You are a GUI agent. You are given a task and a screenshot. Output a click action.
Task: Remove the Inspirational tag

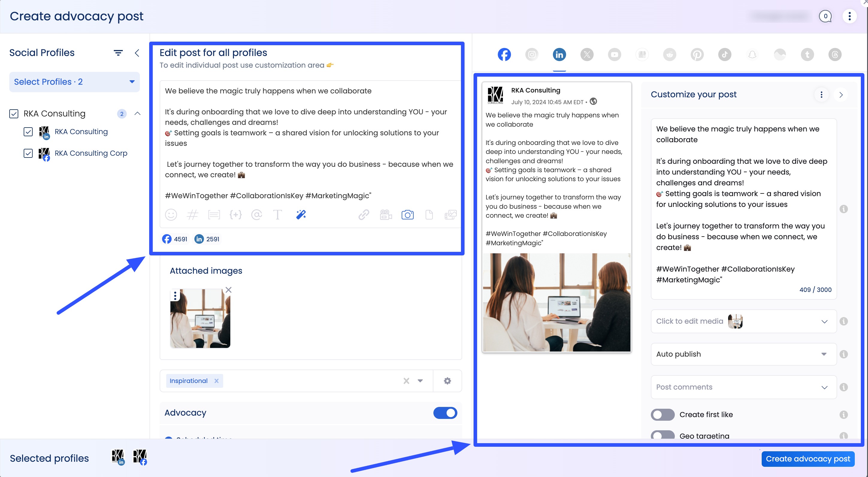tap(217, 381)
